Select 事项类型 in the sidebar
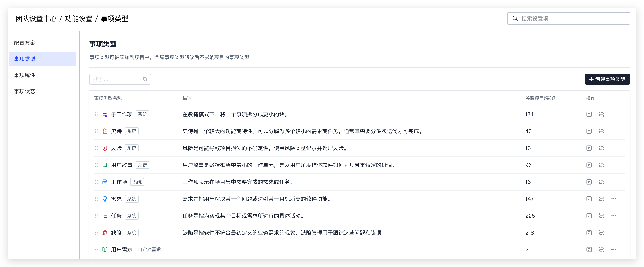Image resolution: width=644 pixels, height=267 pixels. [x=43, y=59]
